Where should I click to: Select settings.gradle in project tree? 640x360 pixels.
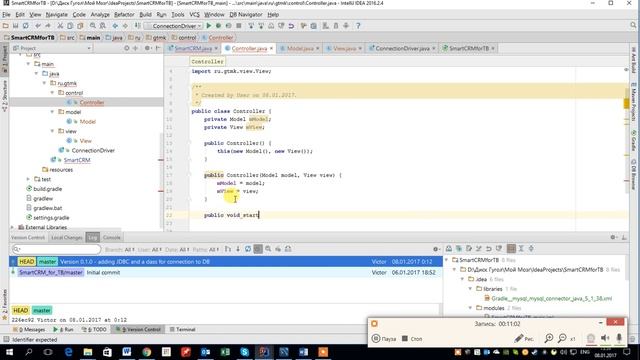tap(51, 218)
